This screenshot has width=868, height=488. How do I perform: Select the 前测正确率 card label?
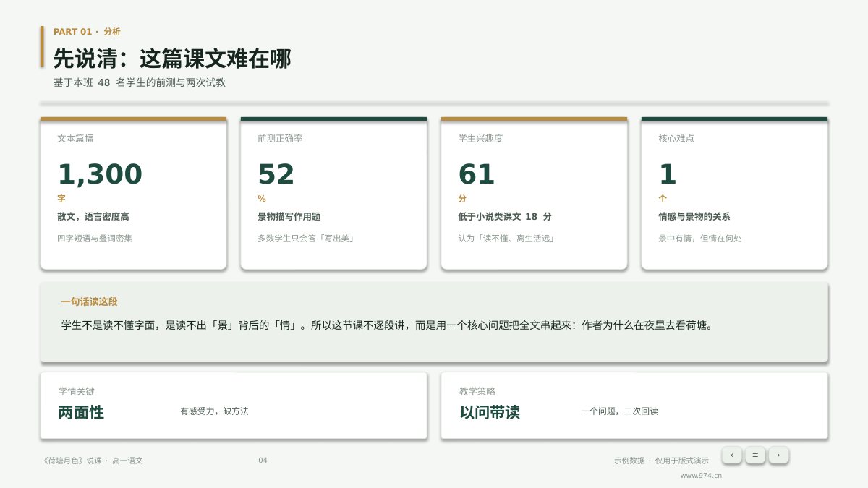tap(280, 138)
